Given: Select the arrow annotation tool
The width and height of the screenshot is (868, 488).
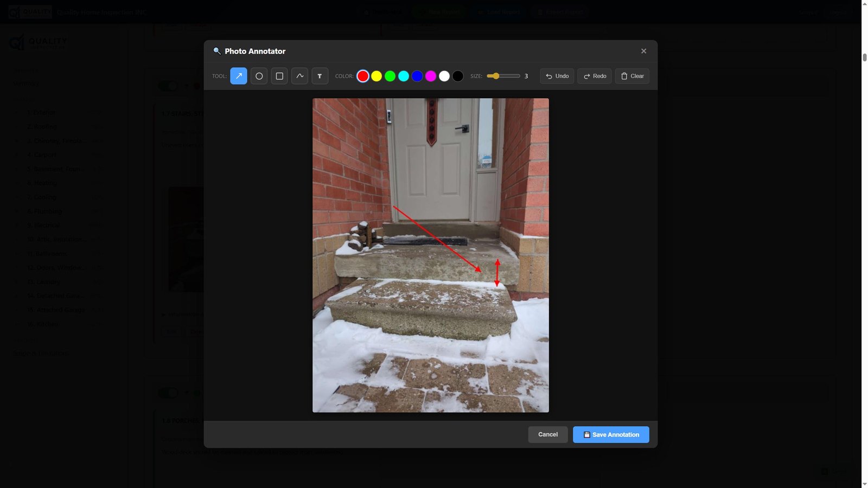Looking at the screenshot, I should pos(238,76).
